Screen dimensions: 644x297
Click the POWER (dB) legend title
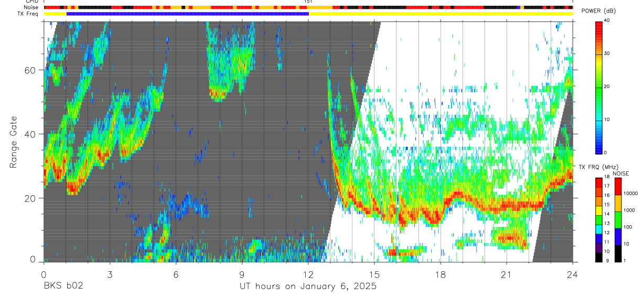pyautogui.click(x=599, y=11)
